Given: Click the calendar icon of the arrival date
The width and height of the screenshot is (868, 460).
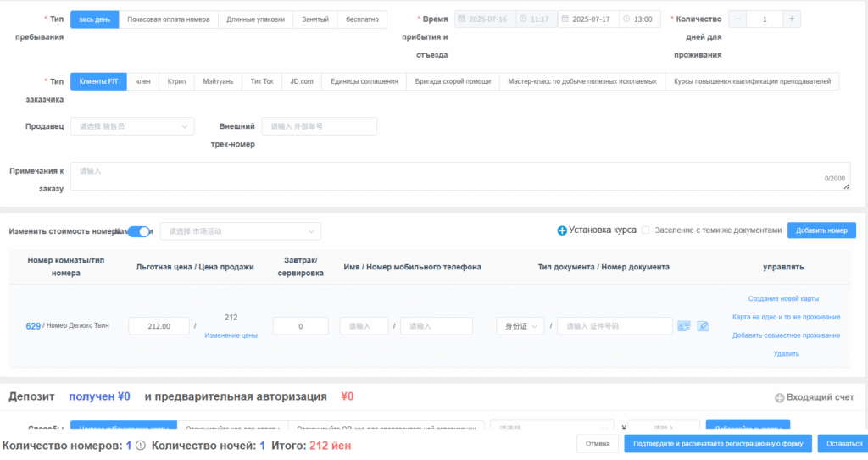Looking at the screenshot, I should (x=462, y=19).
